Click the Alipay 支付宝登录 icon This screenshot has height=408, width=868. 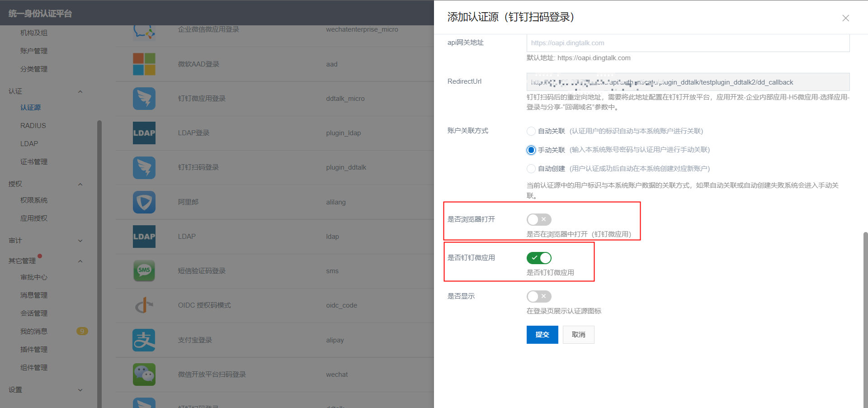pyautogui.click(x=144, y=340)
